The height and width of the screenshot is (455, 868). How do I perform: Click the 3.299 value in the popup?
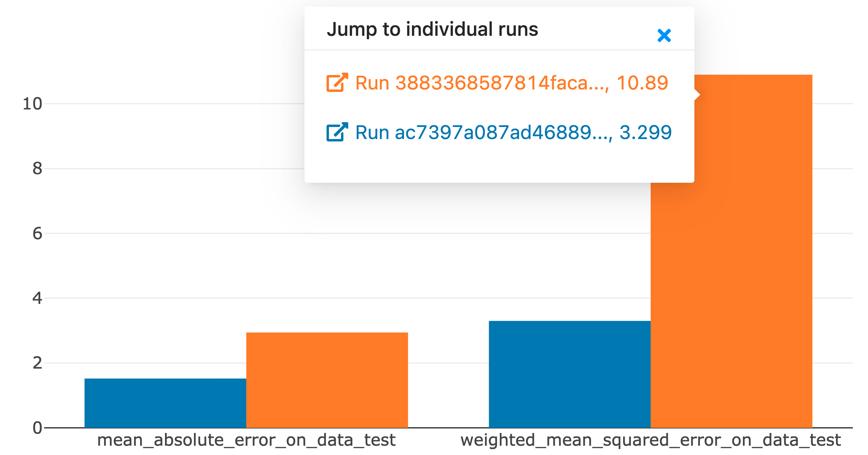pyautogui.click(x=645, y=133)
